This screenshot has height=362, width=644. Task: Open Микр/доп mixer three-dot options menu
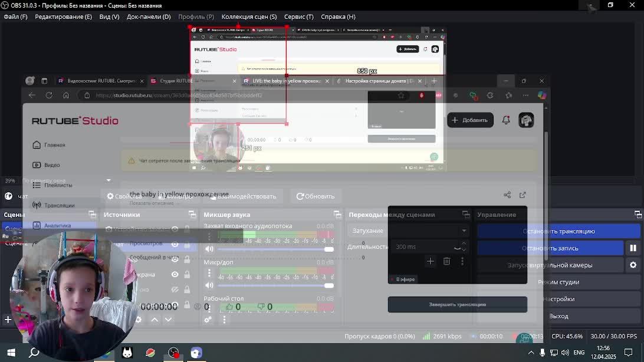[209, 272]
